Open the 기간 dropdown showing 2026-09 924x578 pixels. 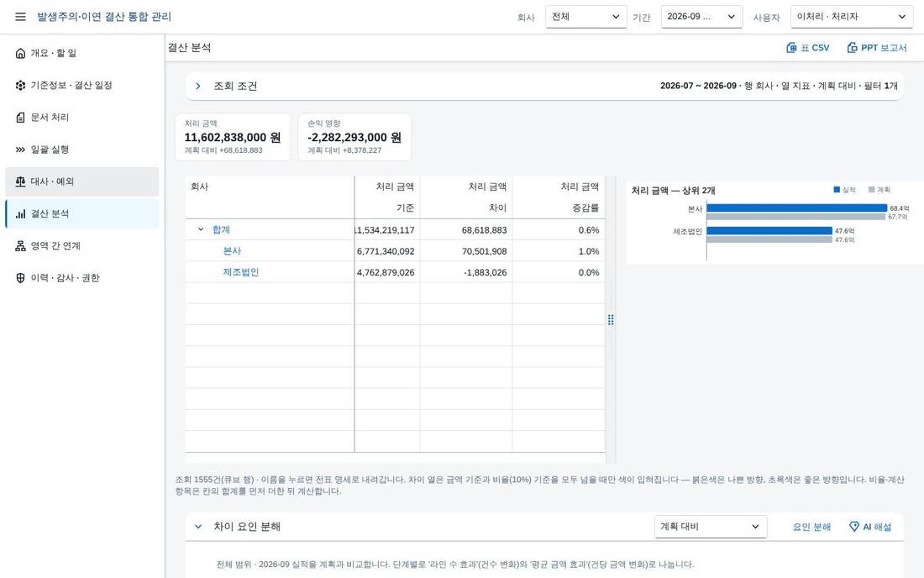pyautogui.click(x=702, y=17)
